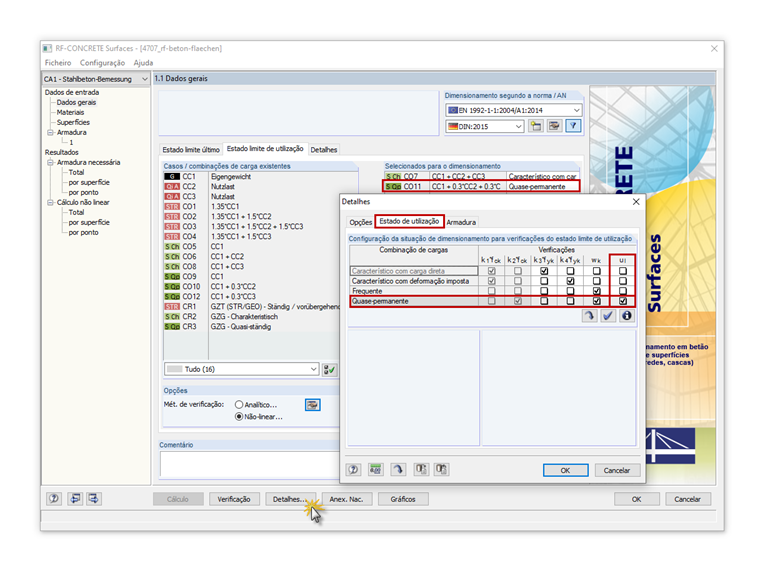Select CO11 row in Selecionados para o dimensionamento

coord(481,186)
